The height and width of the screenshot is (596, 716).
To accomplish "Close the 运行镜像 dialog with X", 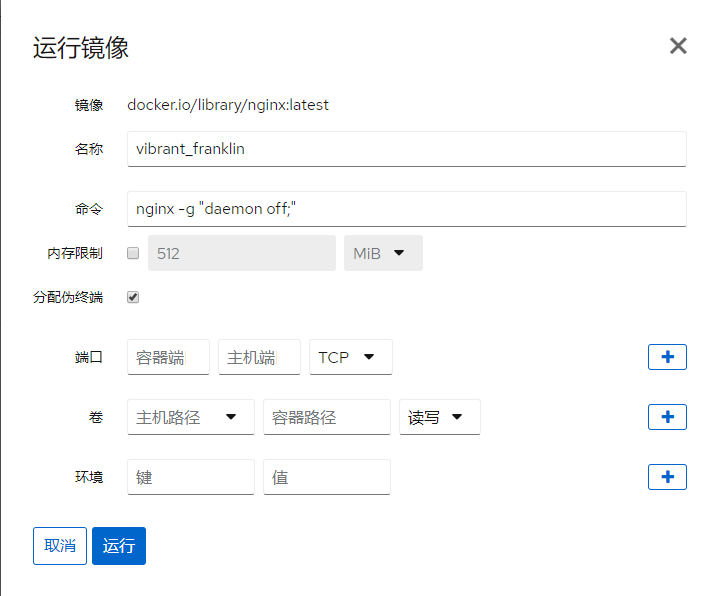I will 678,46.
